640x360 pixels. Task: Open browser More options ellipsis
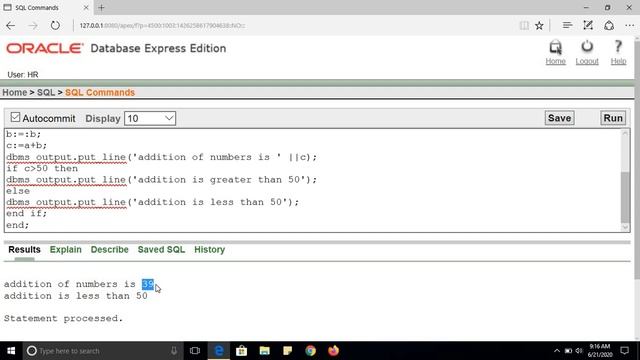[x=629, y=25]
